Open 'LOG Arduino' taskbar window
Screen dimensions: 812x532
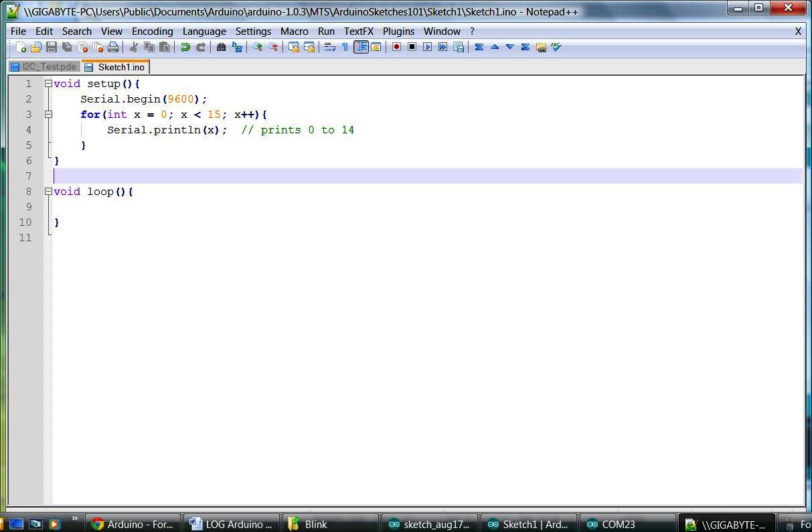[x=232, y=524]
